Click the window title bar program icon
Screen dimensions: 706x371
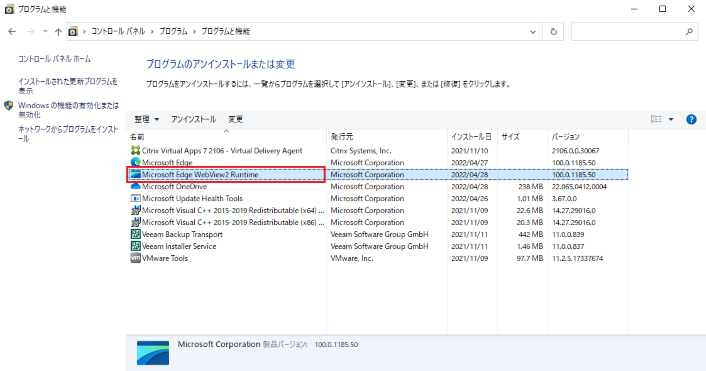[9, 9]
